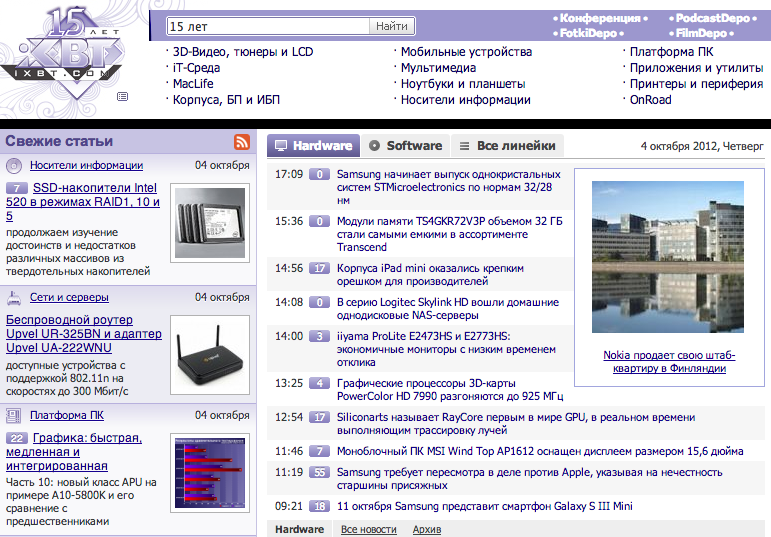Open comment count badge for 14:08 news
This screenshot has height=537, width=771.
pos(320,302)
